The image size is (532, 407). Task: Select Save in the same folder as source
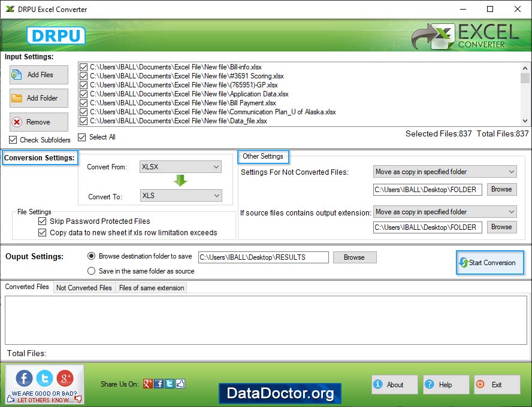coord(91,271)
